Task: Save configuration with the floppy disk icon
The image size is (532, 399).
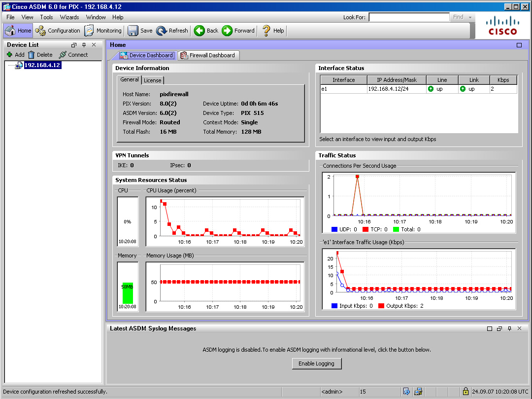Action: click(x=133, y=31)
